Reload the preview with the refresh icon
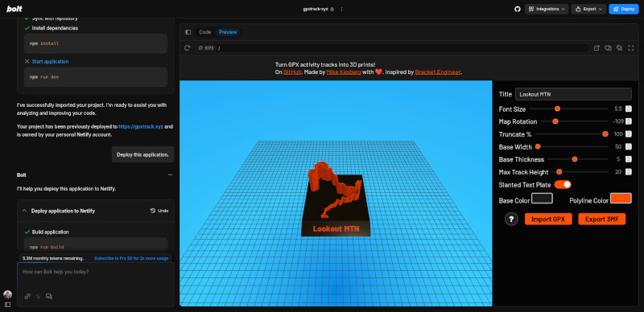The width and height of the screenshot is (644, 312). (x=188, y=48)
